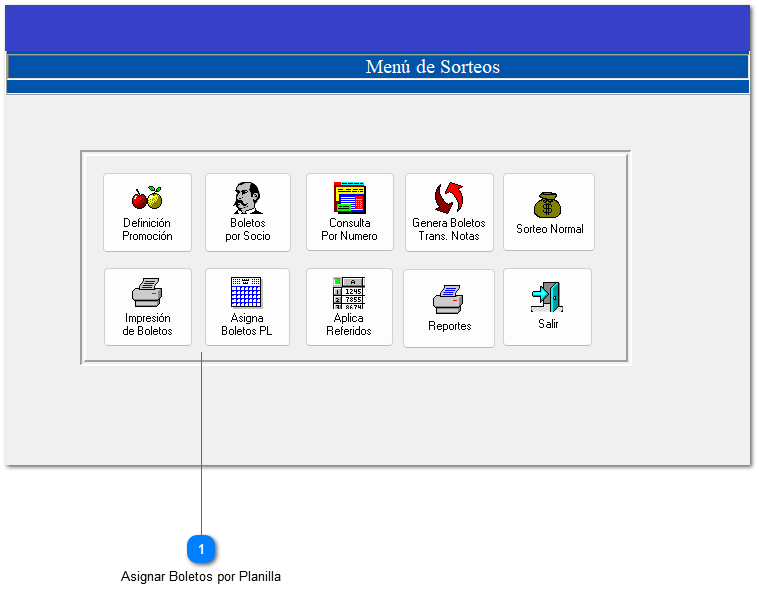Click the red arrows icon for Genera Boletos

pyautogui.click(x=449, y=198)
